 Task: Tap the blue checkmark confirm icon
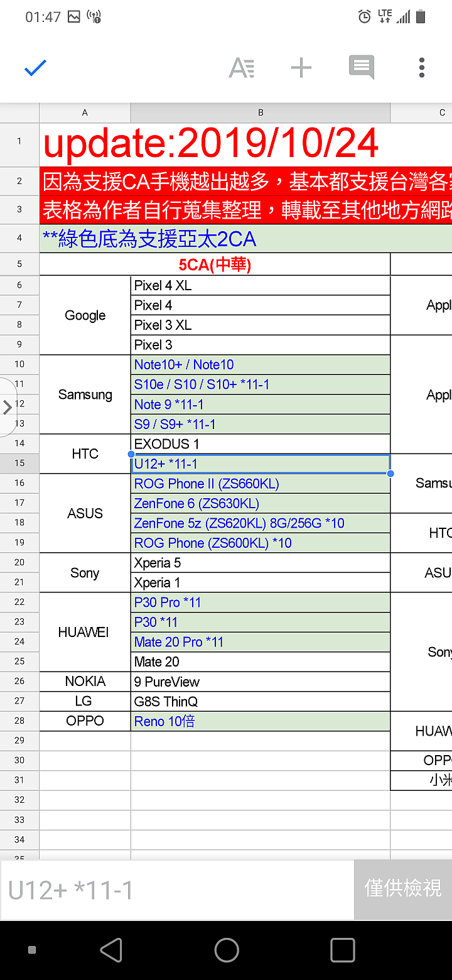[x=35, y=68]
